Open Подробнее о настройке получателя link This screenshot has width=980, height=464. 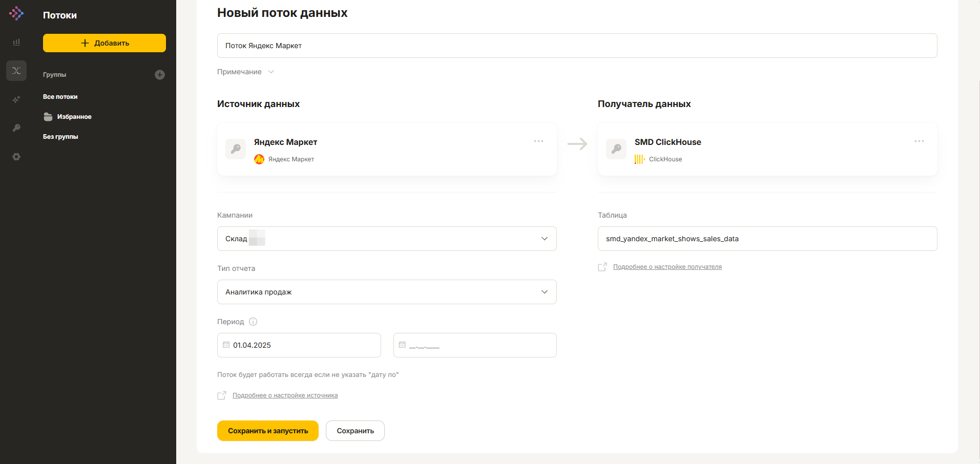point(667,267)
